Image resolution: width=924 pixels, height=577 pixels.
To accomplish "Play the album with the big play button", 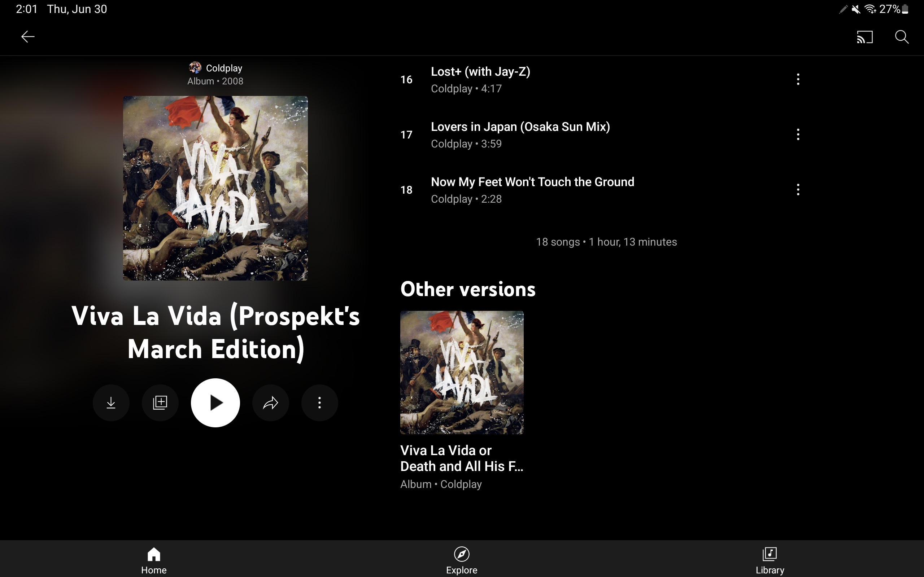I will point(215,402).
